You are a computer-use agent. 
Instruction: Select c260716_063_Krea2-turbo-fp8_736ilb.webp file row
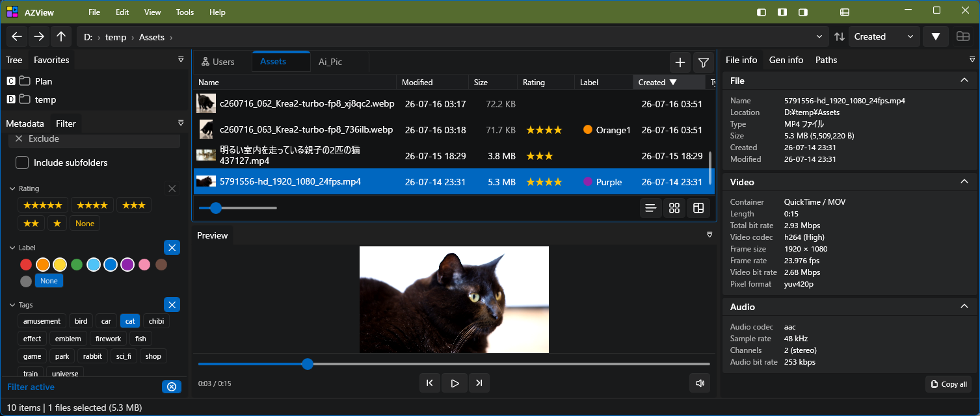(x=453, y=130)
